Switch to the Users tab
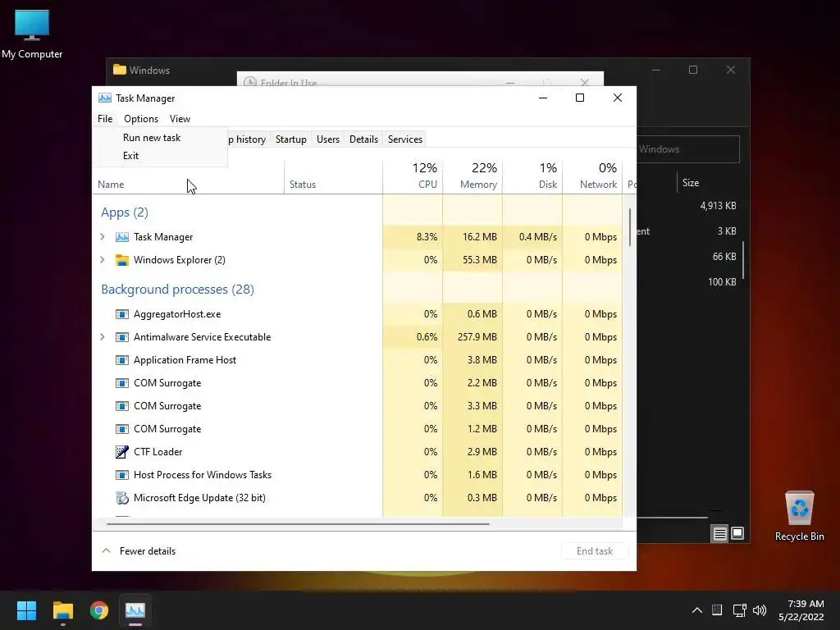The image size is (840, 630). tap(328, 139)
